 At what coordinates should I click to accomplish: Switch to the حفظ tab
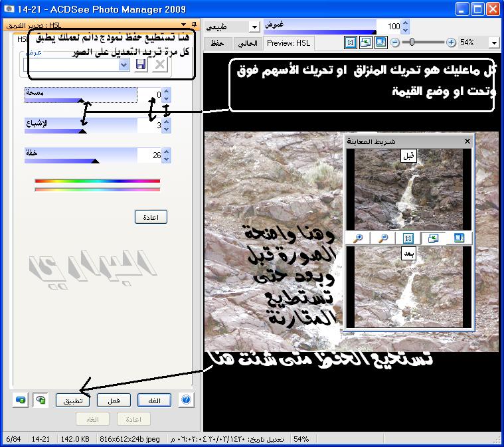tap(218, 43)
